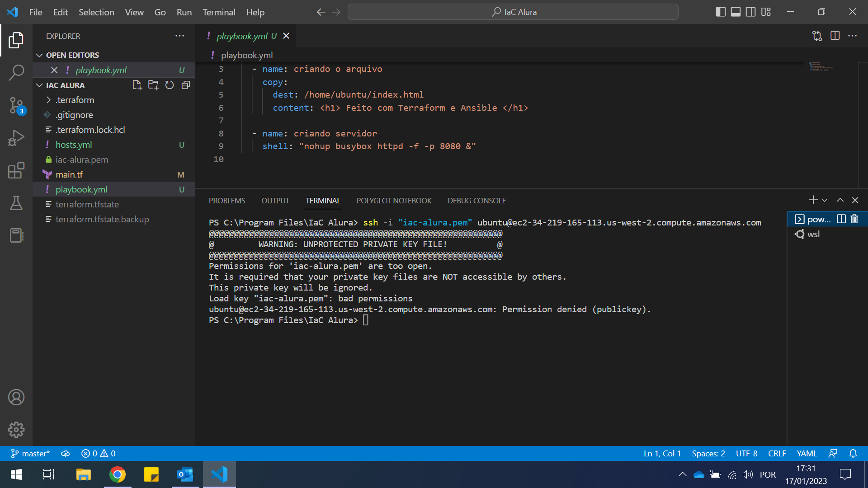Screen dimensions: 868x488
Task: Open the Testing flask view
Action: click(16, 203)
